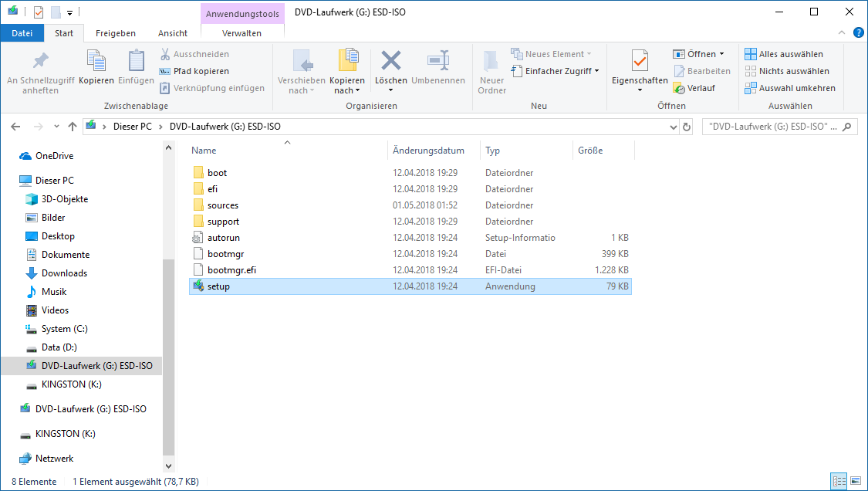Click the Kopieren nach folder icon

(348, 60)
